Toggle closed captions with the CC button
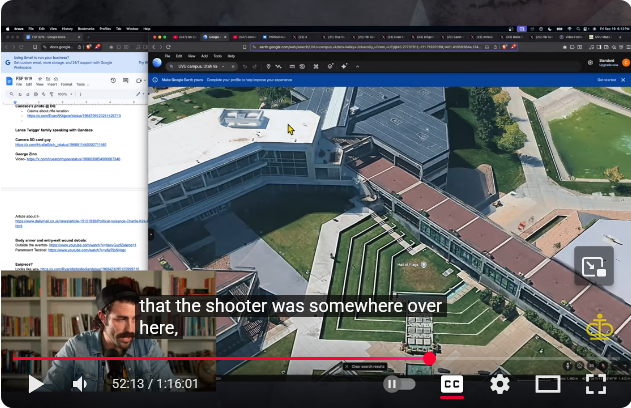The image size is (631, 408). click(451, 384)
